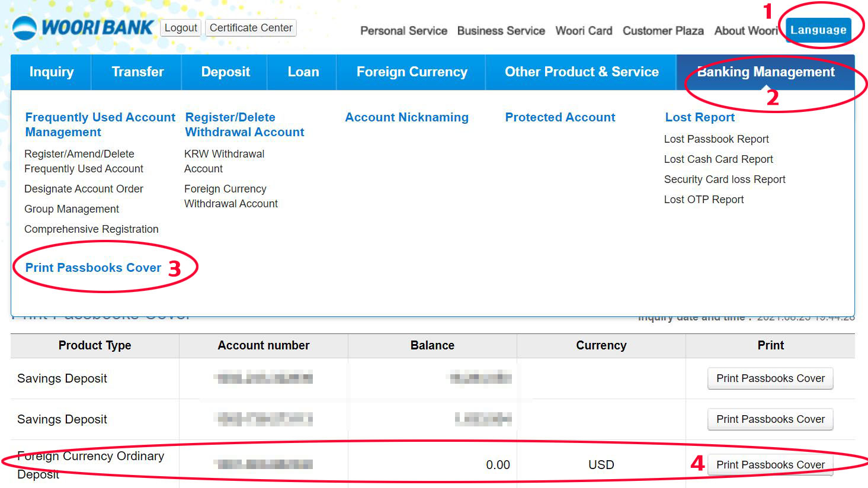The image size is (868, 488).
Task: Open the Inquiry menu tab
Action: pyautogui.click(x=52, y=72)
